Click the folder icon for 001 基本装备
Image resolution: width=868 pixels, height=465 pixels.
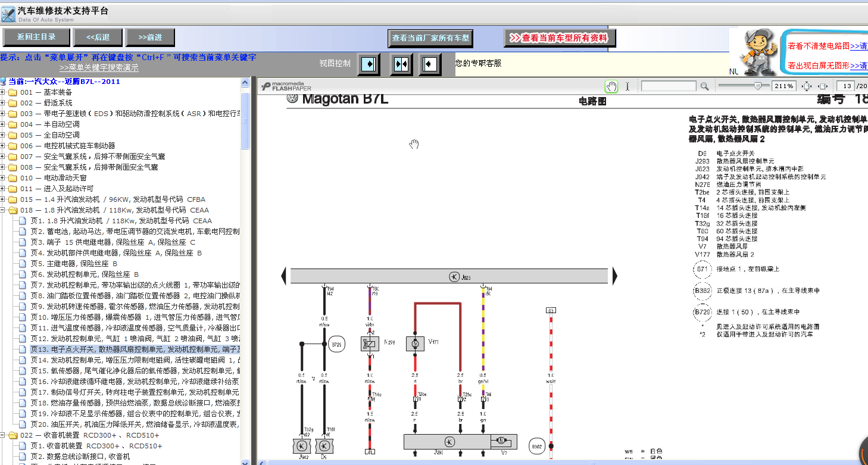click(x=13, y=92)
